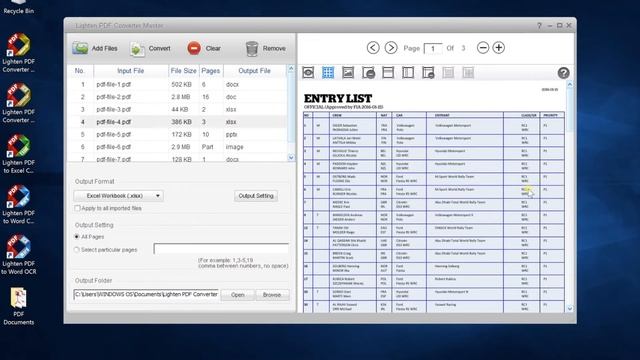Open the Output Format dropdown Excel Workbook
The height and width of the screenshot is (360, 640).
[x=118, y=196]
